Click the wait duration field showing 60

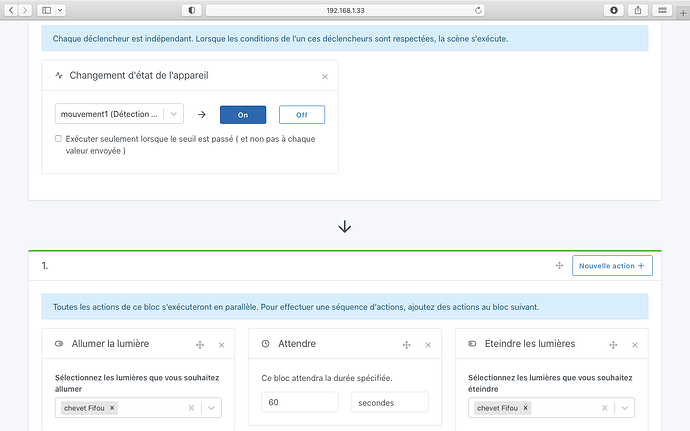pos(300,402)
